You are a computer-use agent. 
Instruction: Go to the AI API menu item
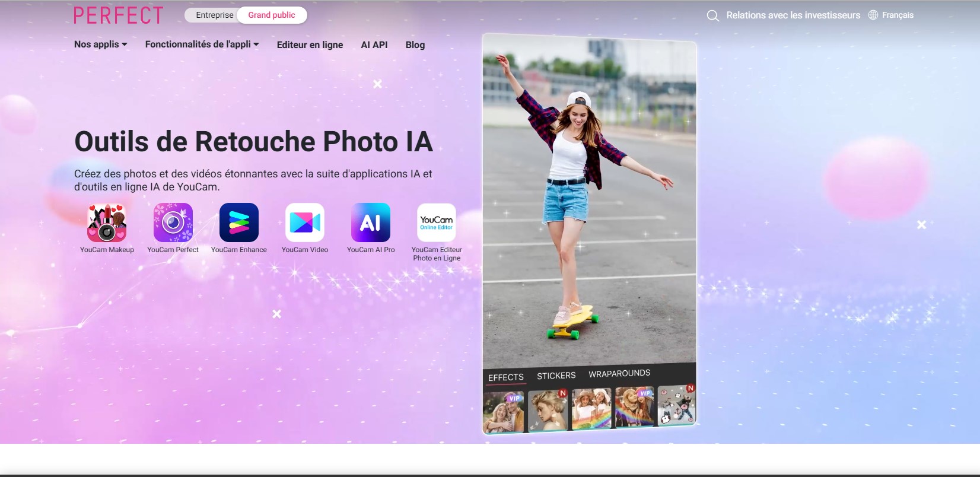[x=374, y=45]
